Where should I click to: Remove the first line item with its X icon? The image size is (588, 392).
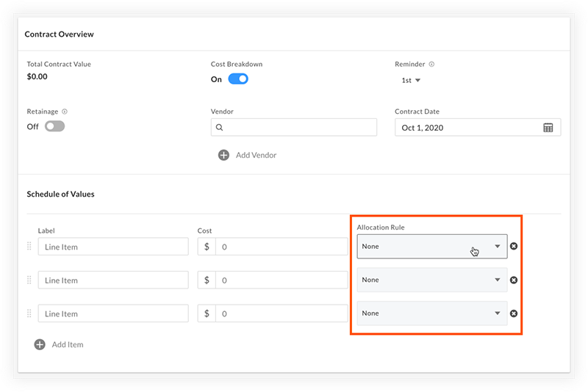click(x=514, y=246)
